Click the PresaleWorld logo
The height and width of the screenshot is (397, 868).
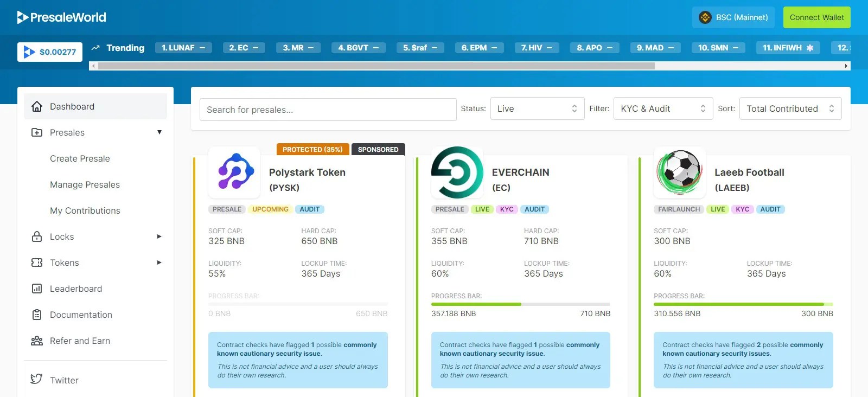[61, 17]
